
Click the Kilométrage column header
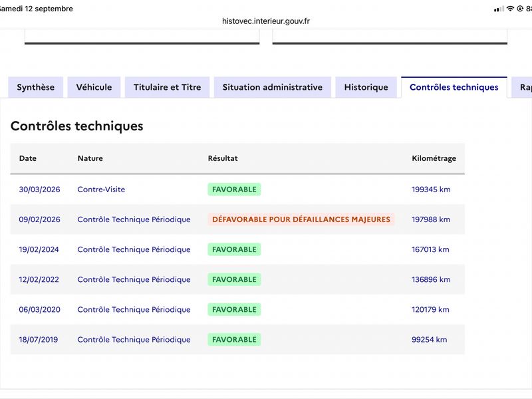(434, 158)
